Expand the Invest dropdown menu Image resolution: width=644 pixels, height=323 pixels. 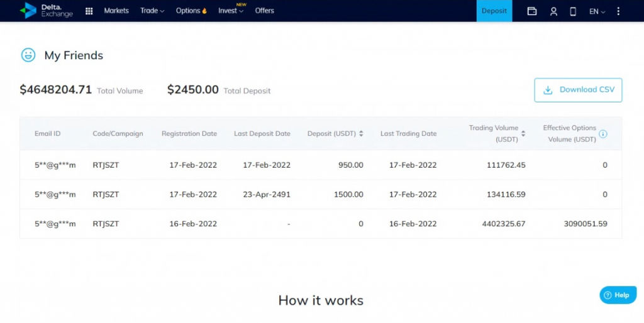(x=231, y=11)
